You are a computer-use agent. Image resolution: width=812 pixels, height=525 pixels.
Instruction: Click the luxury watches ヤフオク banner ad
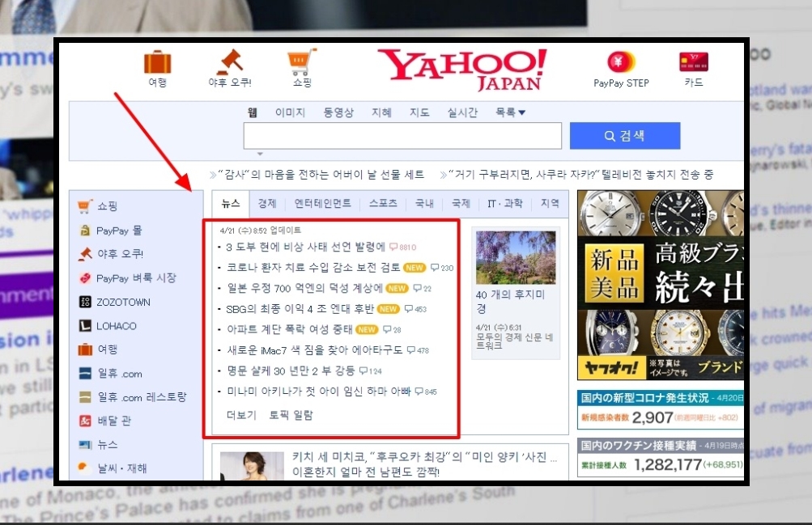click(x=661, y=285)
